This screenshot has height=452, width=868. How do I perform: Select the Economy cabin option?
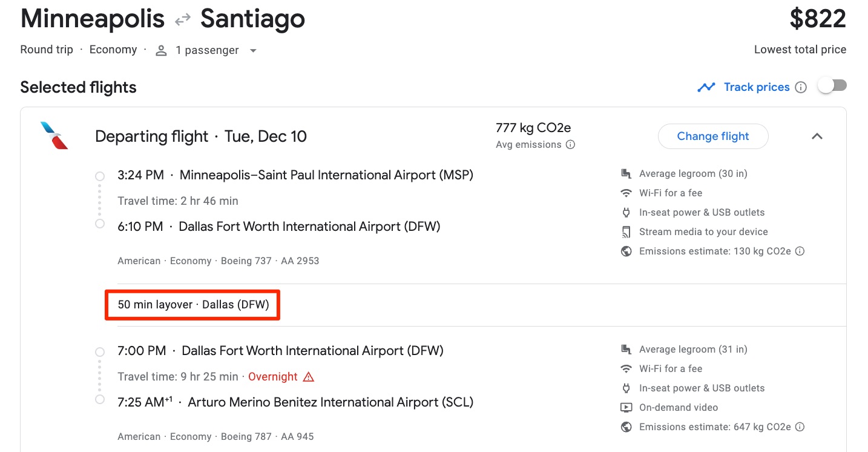[113, 50]
